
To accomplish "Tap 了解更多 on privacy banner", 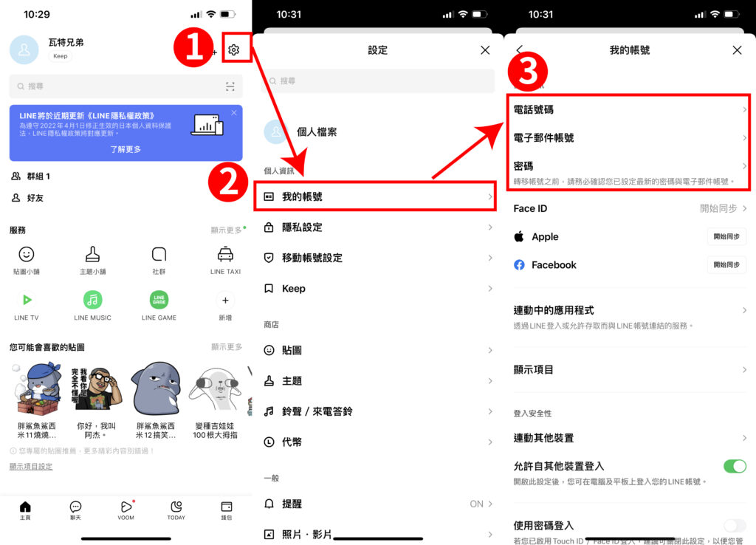I will (x=126, y=149).
